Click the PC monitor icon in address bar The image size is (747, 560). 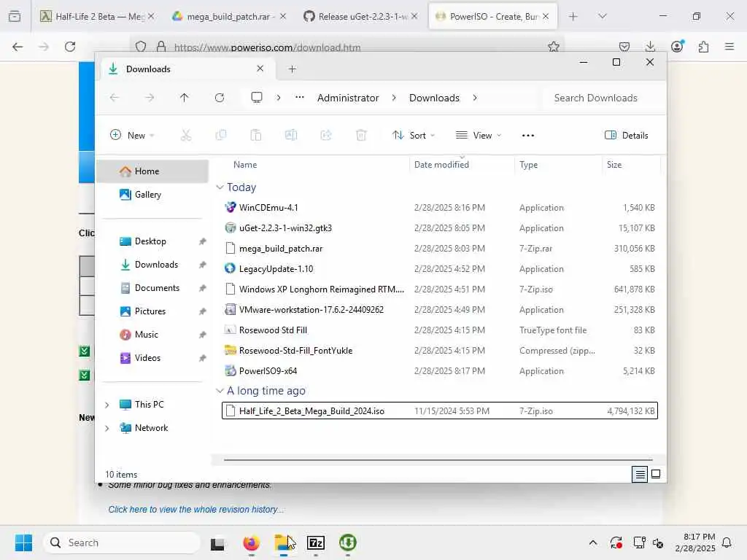click(x=257, y=98)
